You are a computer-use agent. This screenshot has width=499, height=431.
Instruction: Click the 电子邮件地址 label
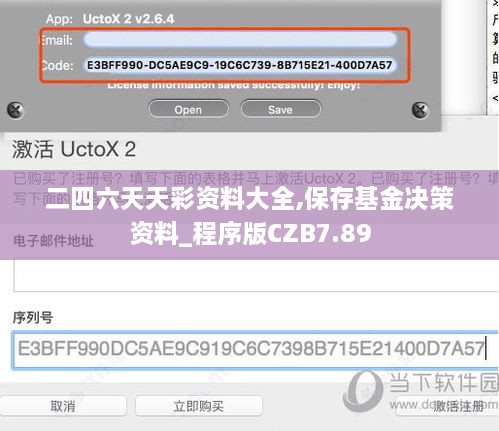pos(53,240)
